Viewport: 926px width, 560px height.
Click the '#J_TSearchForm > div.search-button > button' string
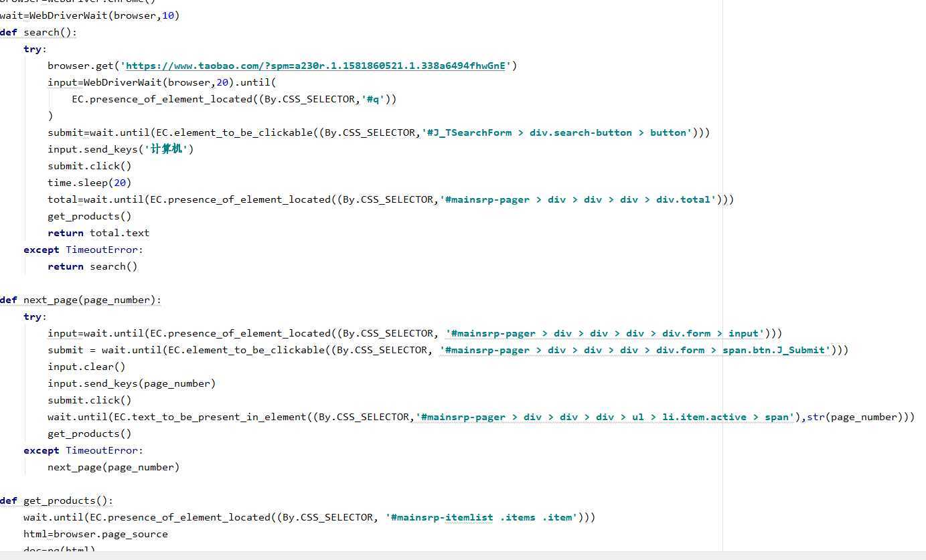pyautogui.click(x=557, y=132)
